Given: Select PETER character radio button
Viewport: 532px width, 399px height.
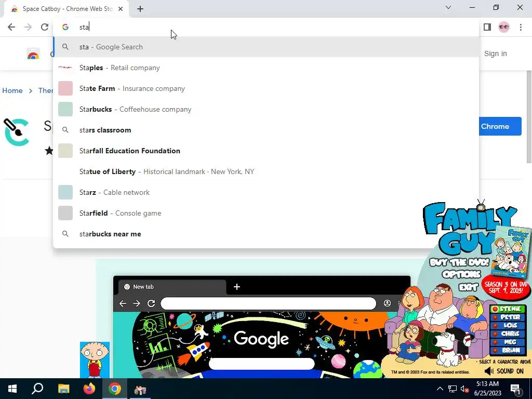Looking at the screenshot, I should pos(495,317).
